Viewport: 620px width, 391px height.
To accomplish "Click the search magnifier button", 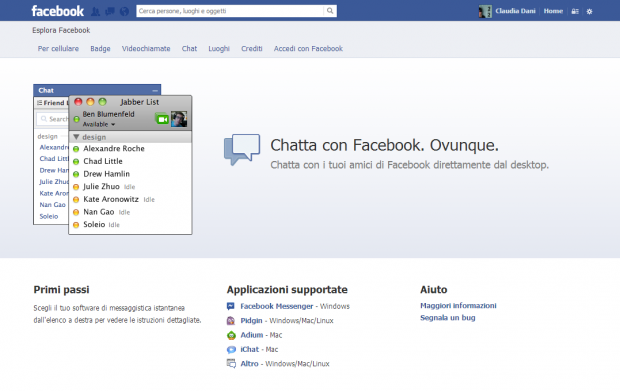I will click(330, 11).
